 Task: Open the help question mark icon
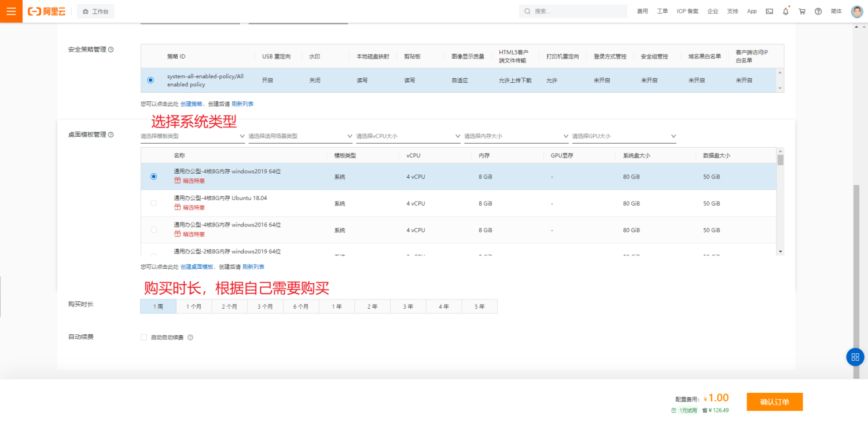click(x=818, y=11)
